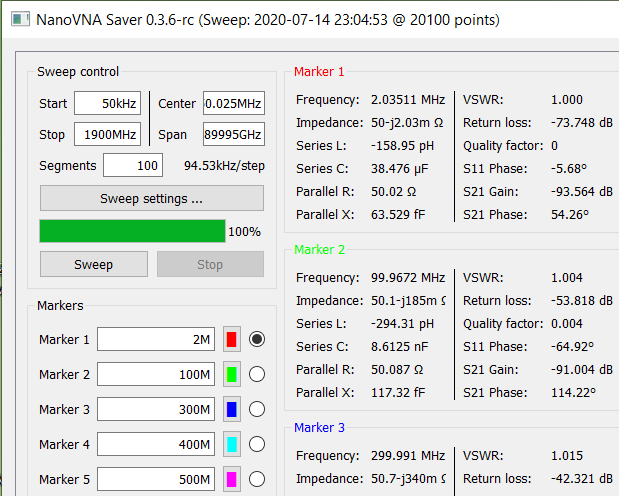Screen dimensions: 619x496
Task: Click the Marker 3 return loss -42.321 dB
Action: [582, 479]
